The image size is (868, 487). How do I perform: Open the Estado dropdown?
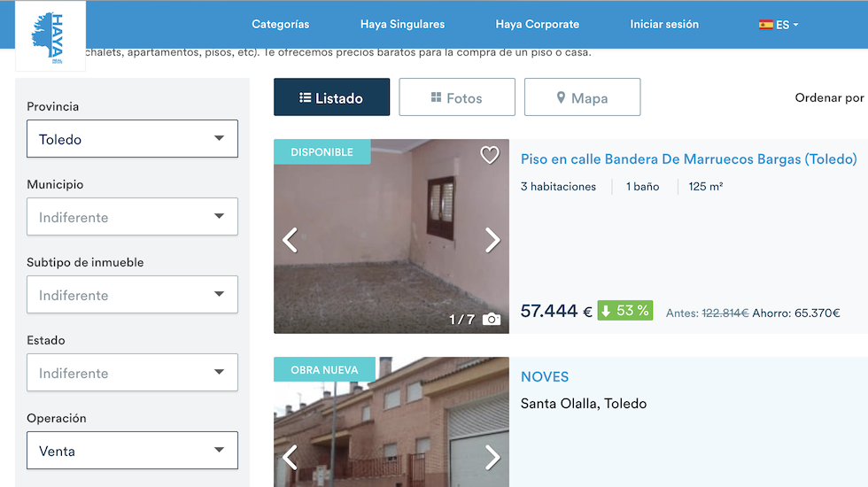(x=132, y=373)
